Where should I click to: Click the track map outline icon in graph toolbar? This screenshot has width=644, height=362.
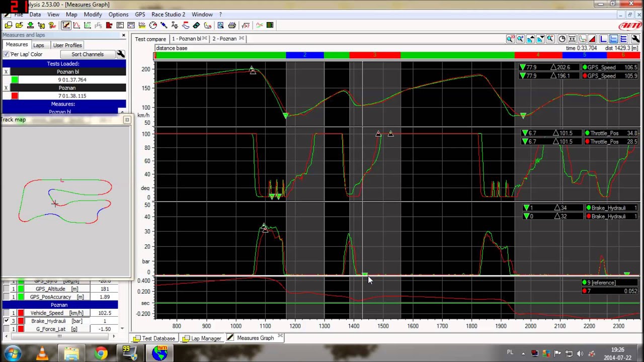(x=582, y=39)
